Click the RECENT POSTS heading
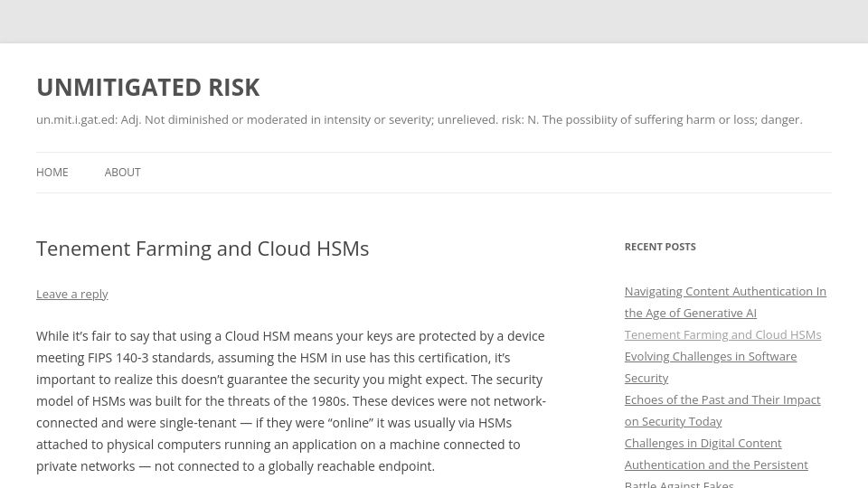 tap(660, 247)
